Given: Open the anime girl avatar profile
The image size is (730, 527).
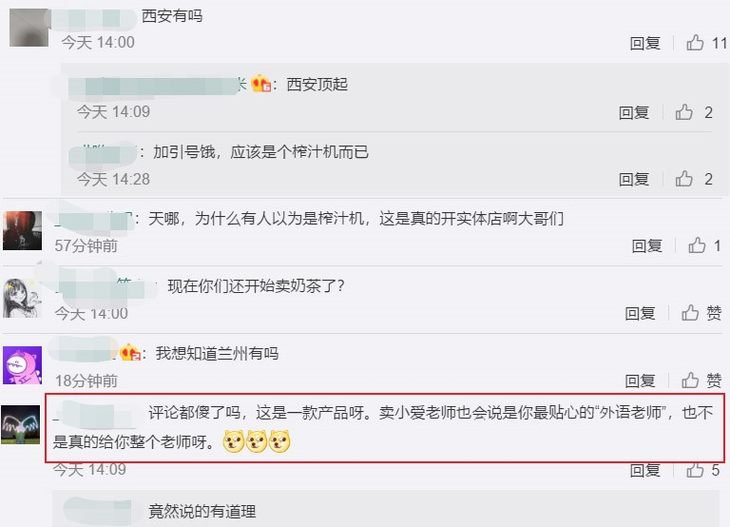Looking at the screenshot, I should coord(22,298).
